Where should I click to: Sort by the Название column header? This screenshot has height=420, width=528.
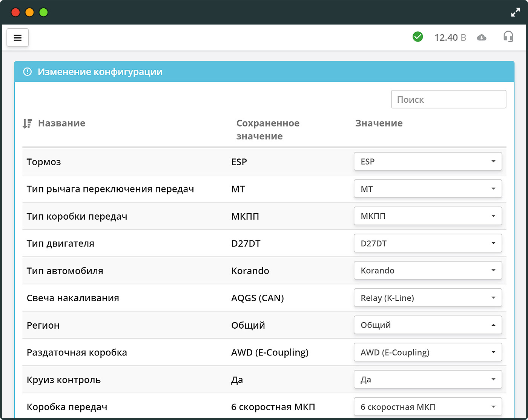pos(61,123)
